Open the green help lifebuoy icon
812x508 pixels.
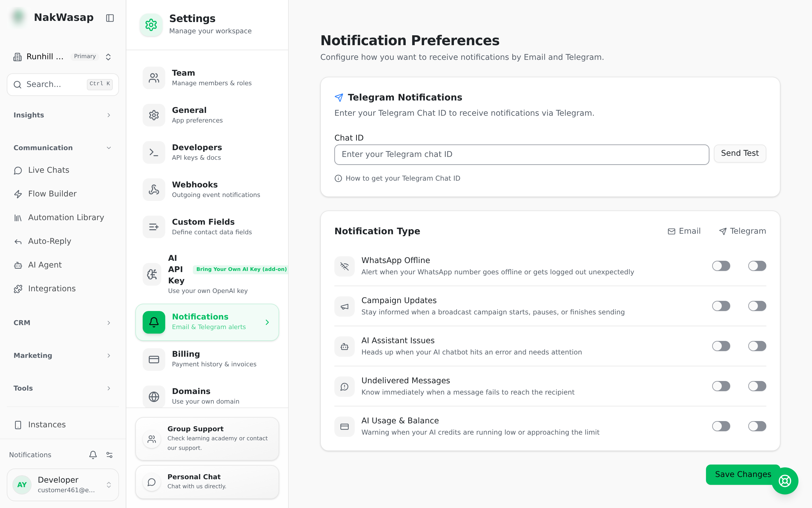(785, 481)
